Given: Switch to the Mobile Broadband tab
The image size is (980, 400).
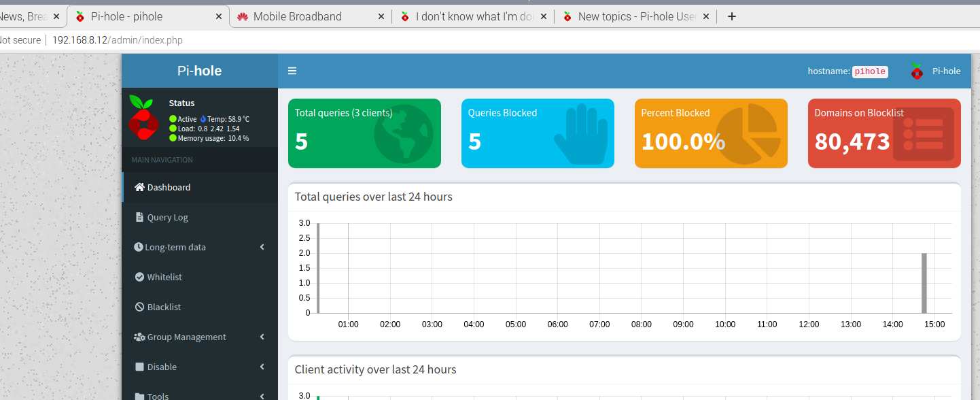Looking at the screenshot, I should [x=310, y=16].
